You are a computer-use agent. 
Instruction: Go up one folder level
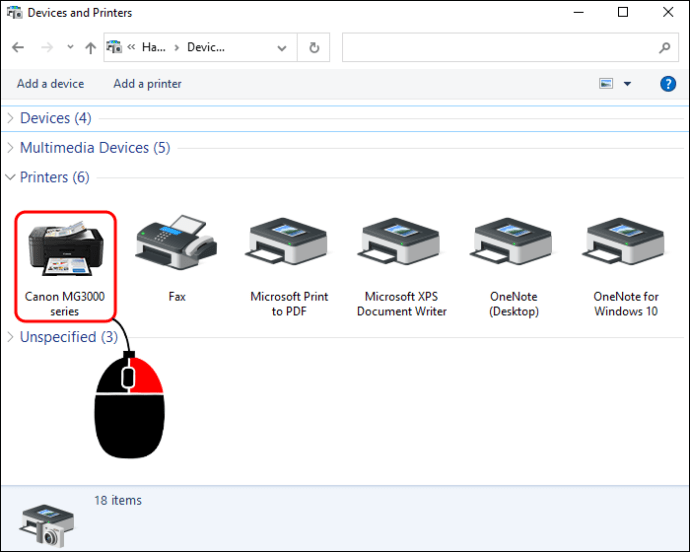click(x=91, y=48)
